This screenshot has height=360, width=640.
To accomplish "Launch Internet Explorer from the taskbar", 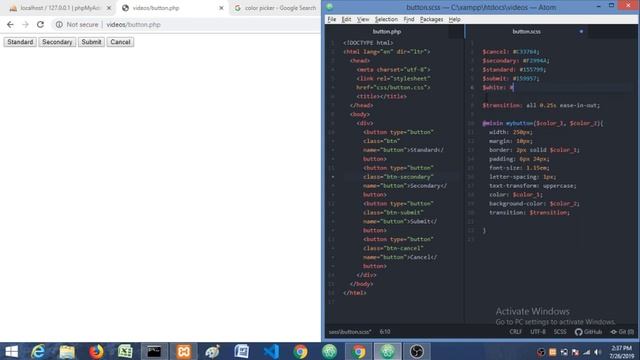I will tap(38, 351).
